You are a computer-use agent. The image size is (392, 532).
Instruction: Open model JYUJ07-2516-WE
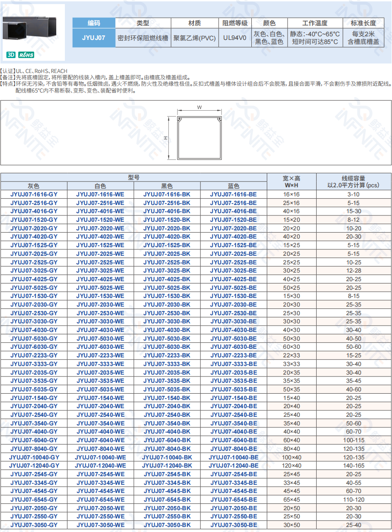coord(100,203)
